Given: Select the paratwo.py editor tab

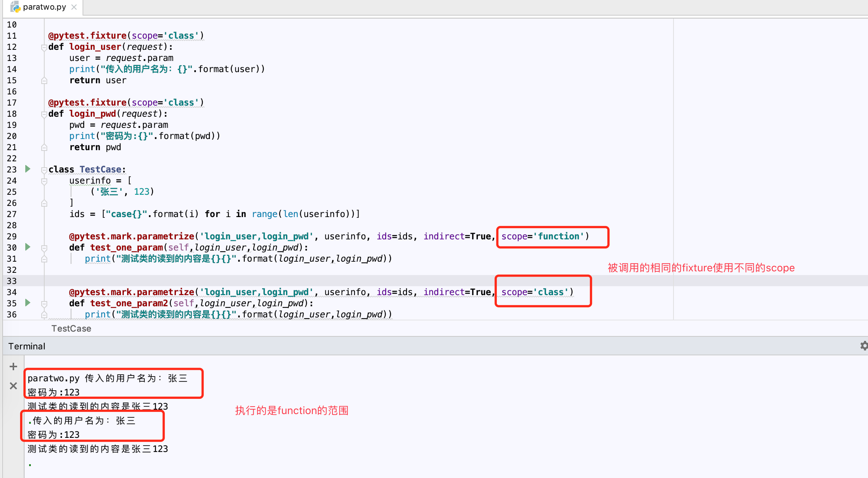Looking at the screenshot, I should pos(44,7).
